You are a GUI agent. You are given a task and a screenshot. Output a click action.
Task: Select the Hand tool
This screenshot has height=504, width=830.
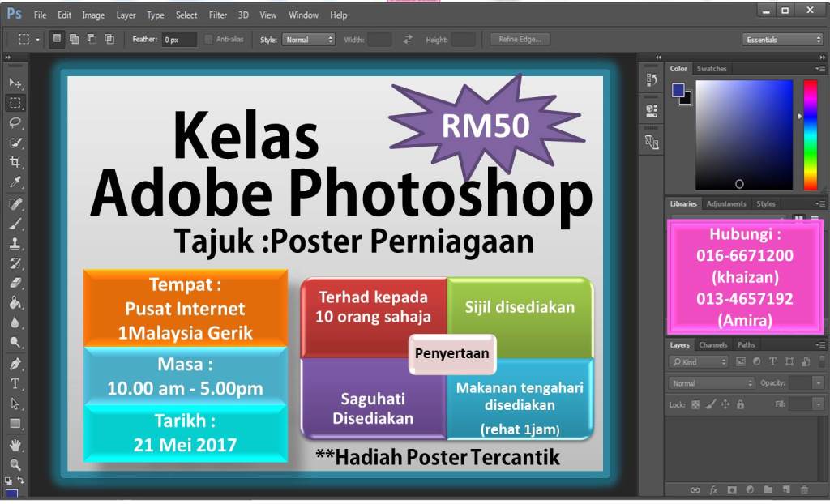(15, 444)
